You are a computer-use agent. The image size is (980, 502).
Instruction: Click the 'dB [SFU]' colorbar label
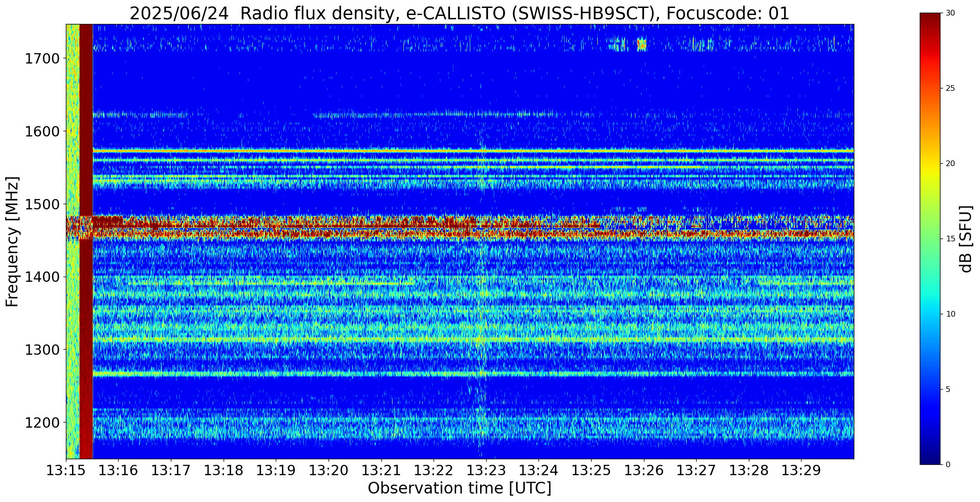click(x=966, y=239)
